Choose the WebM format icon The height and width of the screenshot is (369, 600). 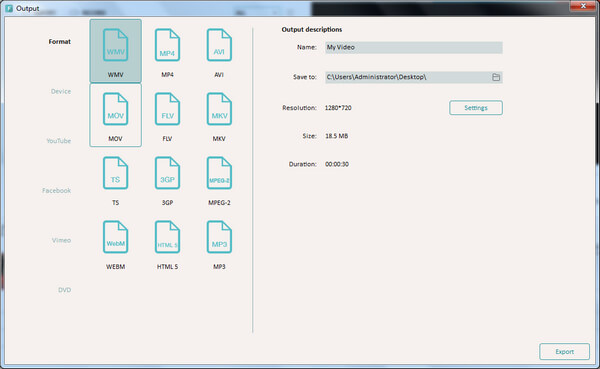[116, 237]
